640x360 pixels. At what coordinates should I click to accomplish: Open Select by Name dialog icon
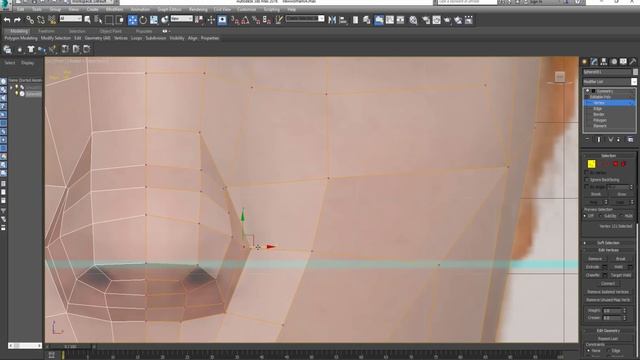[98, 20]
